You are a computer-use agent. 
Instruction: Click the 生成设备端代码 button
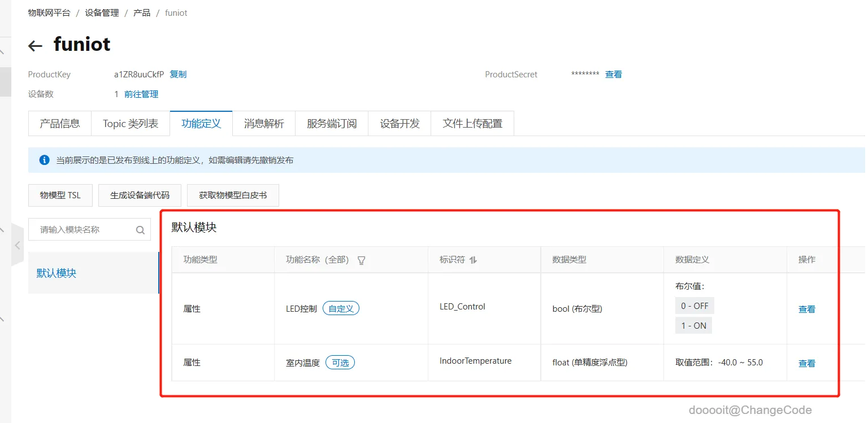pos(140,195)
